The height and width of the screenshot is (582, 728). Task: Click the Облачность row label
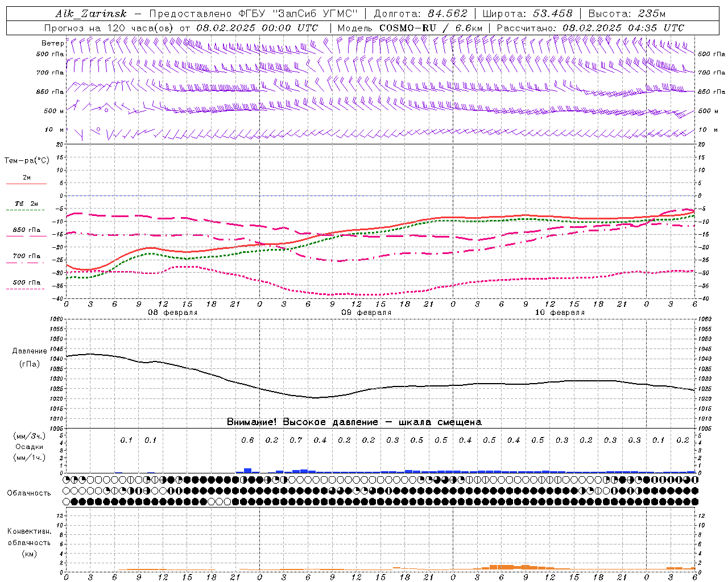click(29, 493)
